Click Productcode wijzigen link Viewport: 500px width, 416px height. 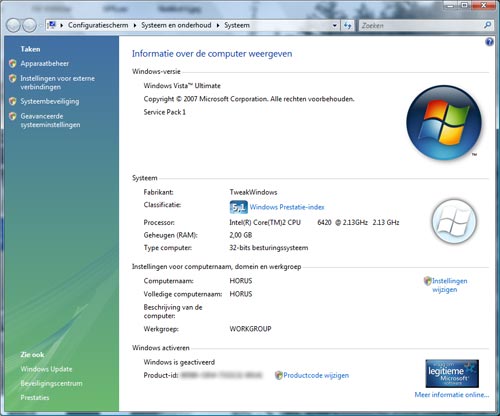pyautogui.click(x=316, y=375)
